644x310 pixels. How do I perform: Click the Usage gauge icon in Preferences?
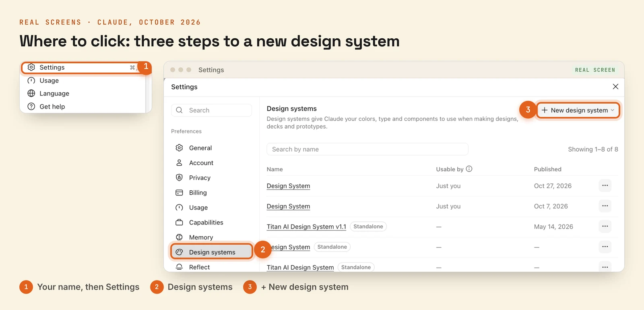pos(180,208)
